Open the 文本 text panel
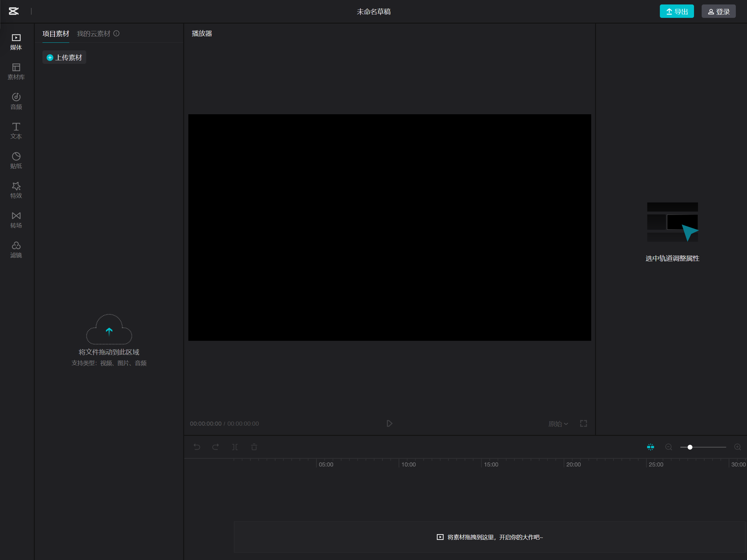The height and width of the screenshot is (560, 747). point(16,131)
